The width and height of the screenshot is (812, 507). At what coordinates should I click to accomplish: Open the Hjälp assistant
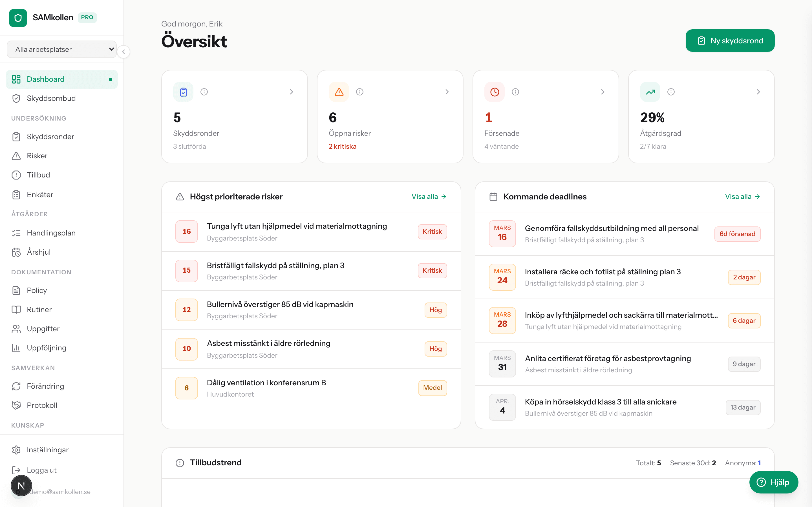coord(774,482)
